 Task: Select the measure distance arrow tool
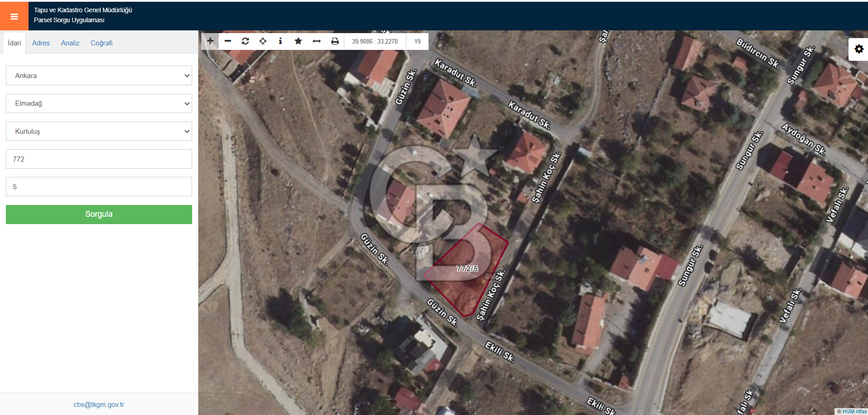pyautogui.click(x=317, y=41)
